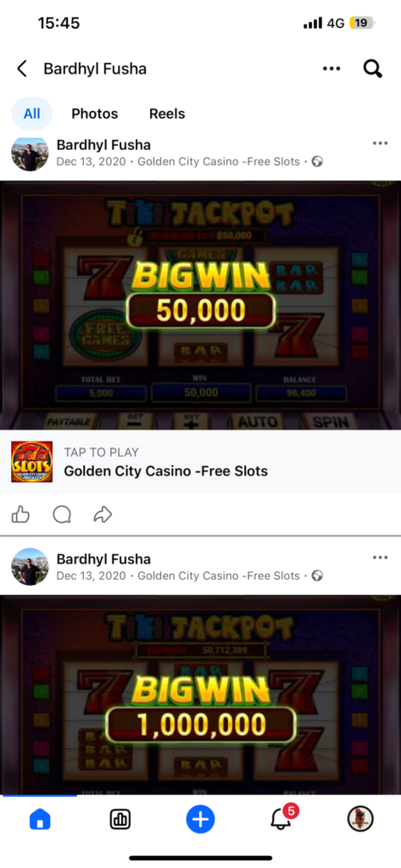Tap the comment bubble icon
The image size is (401, 868).
[x=62, y=515]
